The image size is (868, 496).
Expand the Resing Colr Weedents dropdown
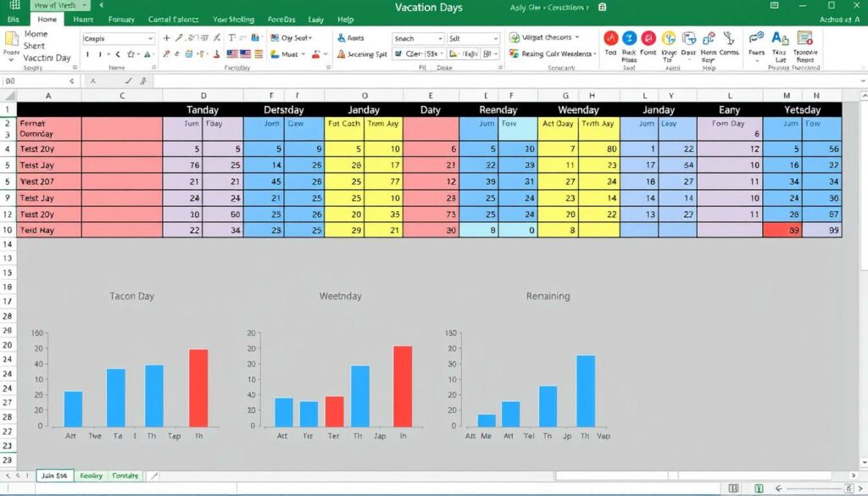594,53
